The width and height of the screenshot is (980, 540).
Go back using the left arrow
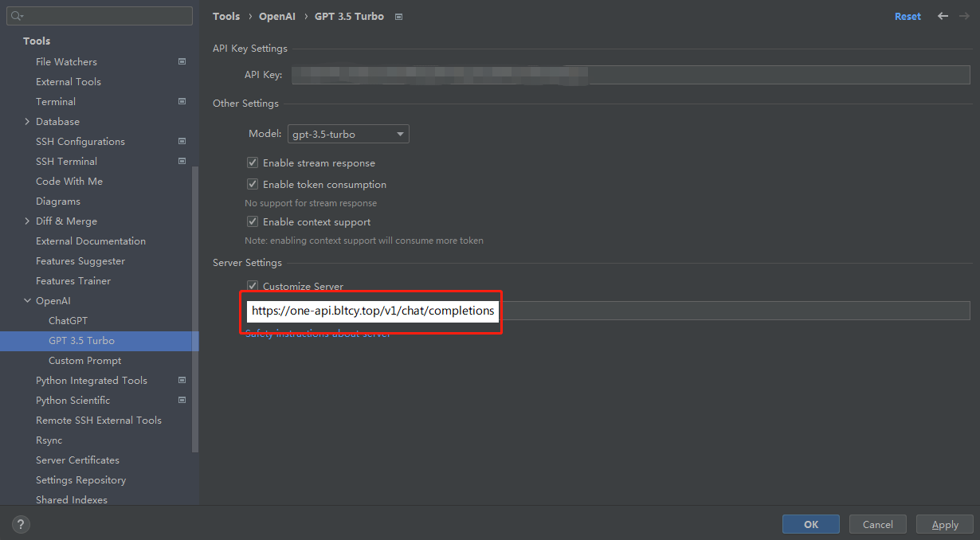pyautogui.click(x=943, y=16)
